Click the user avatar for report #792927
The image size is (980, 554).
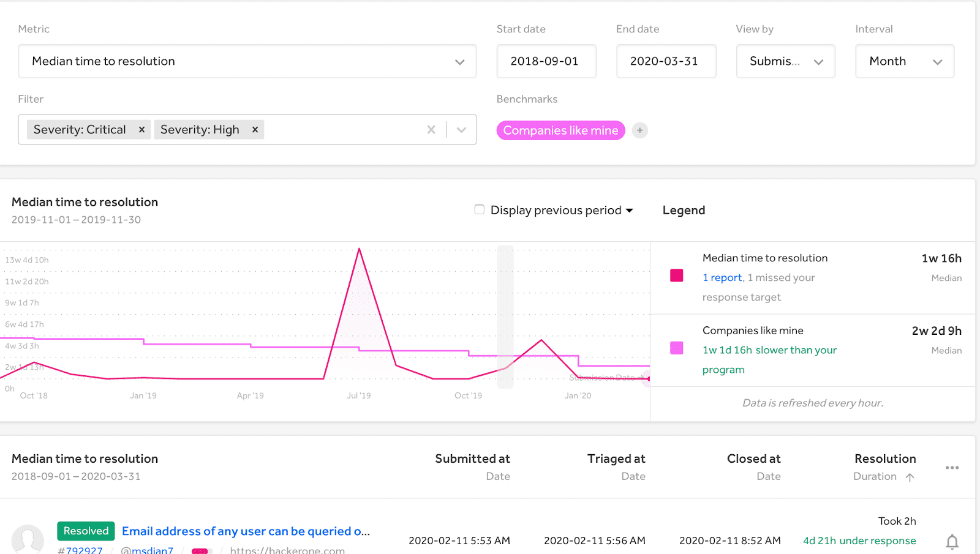[x=28, y=539]
